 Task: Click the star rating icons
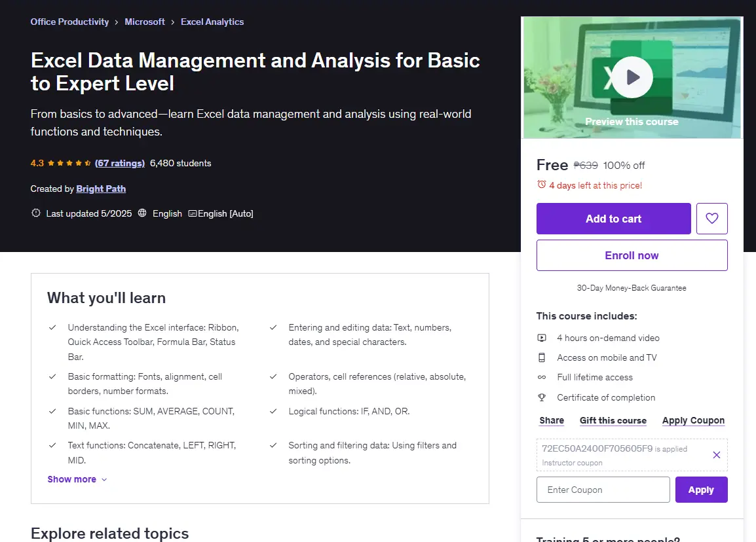coord(69,164)
